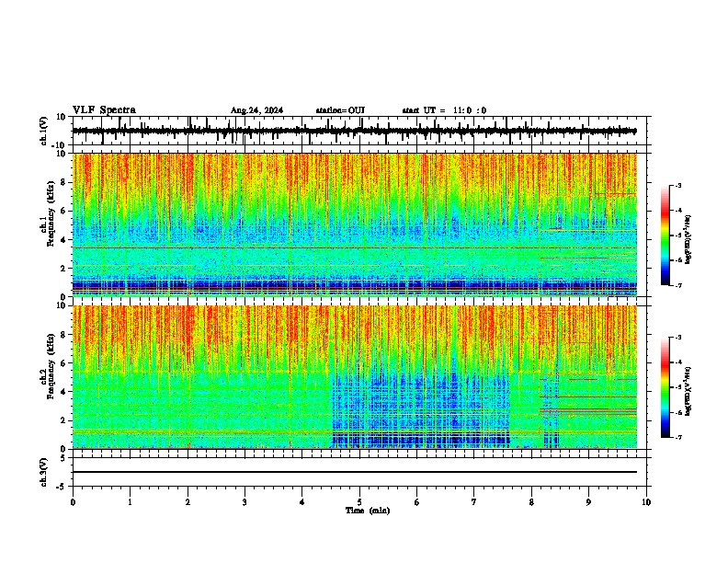Screen dimensions: 728x563
Task: Click the "-7" label on ch.2 color bar
Action: (678, 437)
